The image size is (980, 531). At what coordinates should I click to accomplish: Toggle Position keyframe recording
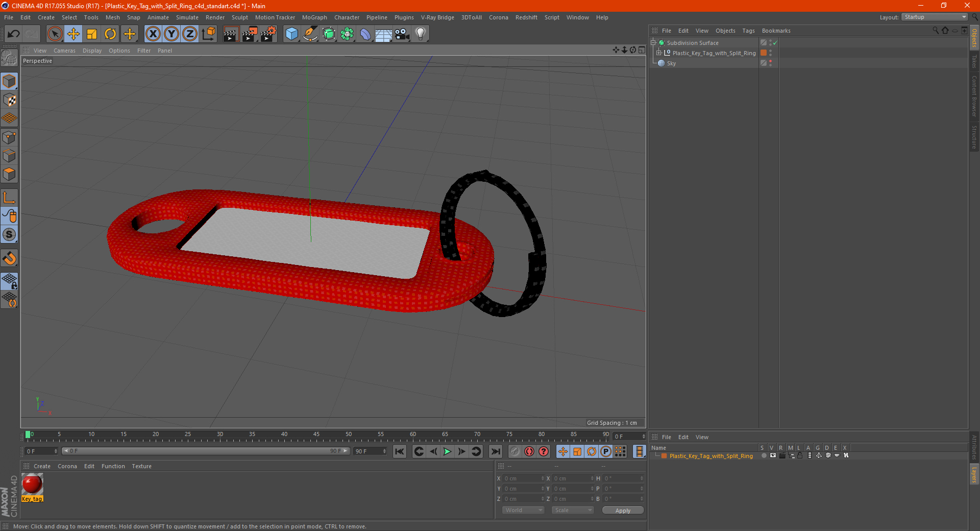[x=563, y=451]
